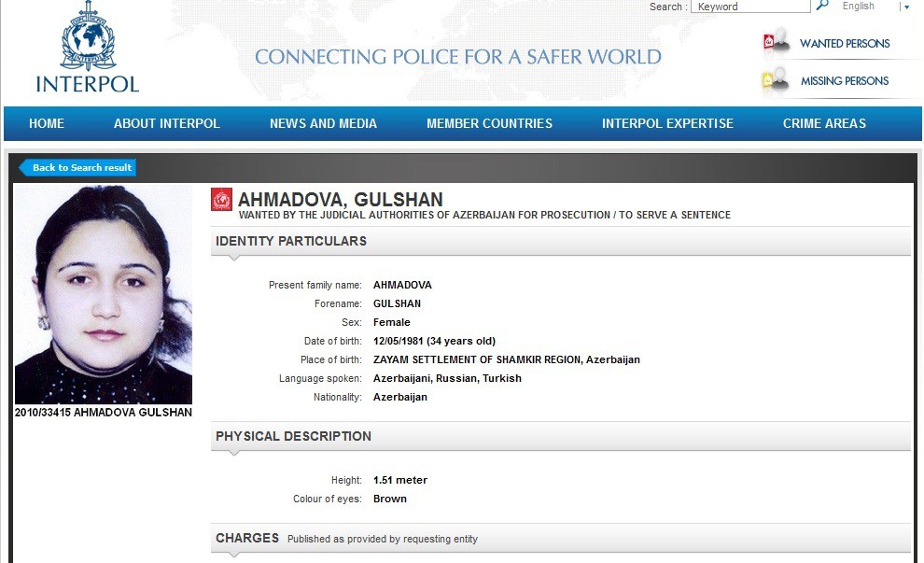Open the English language dropdown arrow

[x=907, y=7]
